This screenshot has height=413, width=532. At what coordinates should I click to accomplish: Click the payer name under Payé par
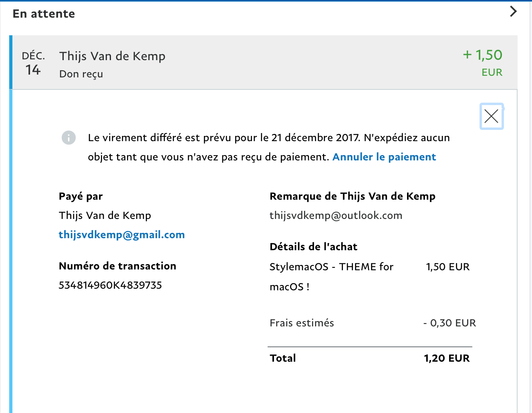click(x=105, y=215)
